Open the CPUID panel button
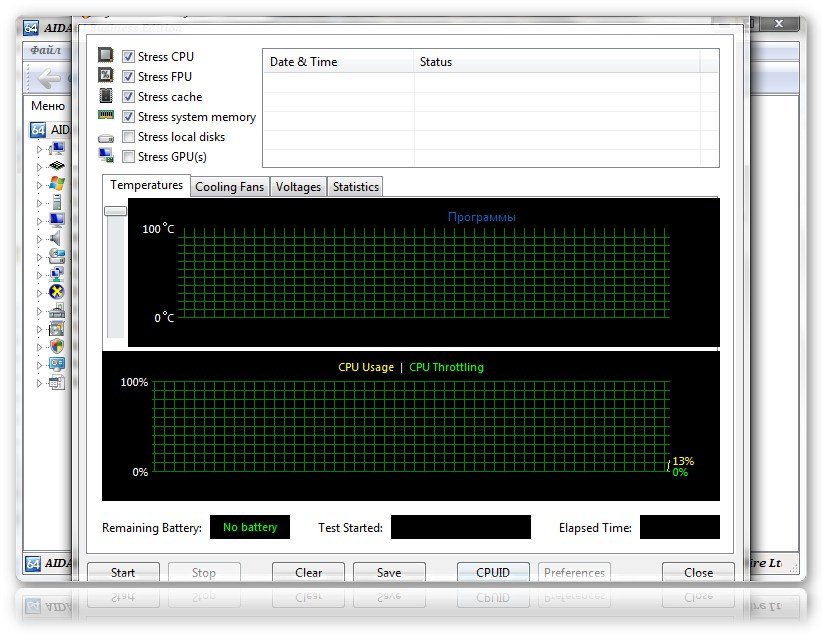 pyautogui.click(x=493, y=572)
